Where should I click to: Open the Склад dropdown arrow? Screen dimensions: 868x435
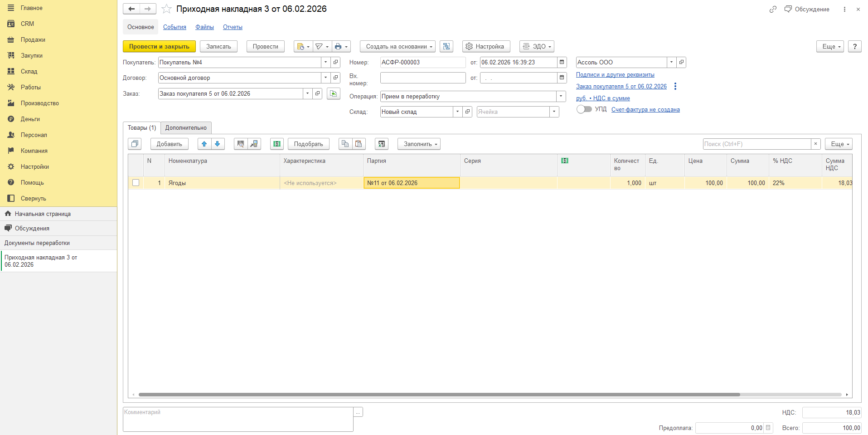(x=458, y=112)
